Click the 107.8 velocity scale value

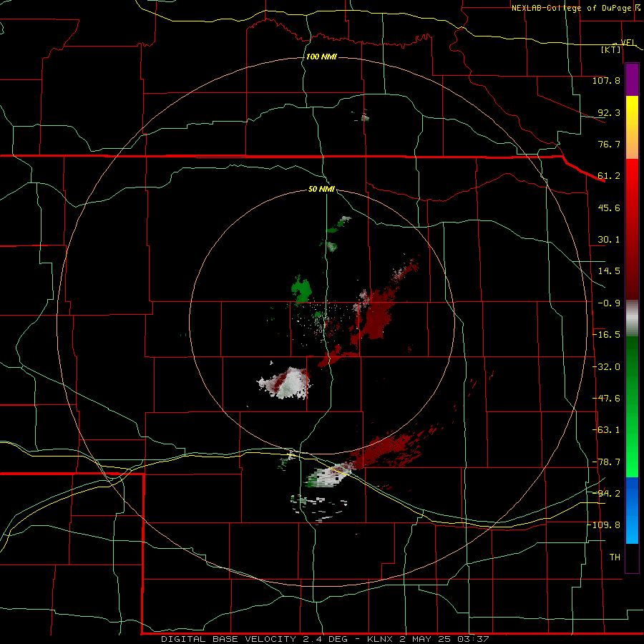(x=606, y=80)
